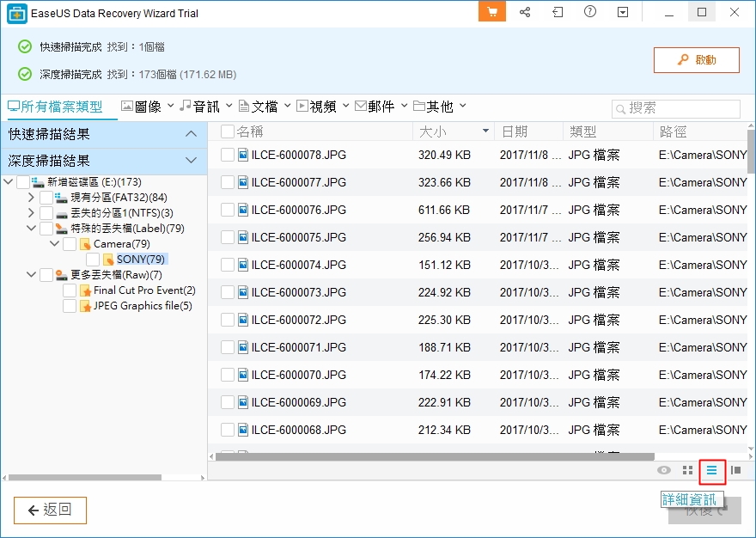Click the EaseUS app logo icon
The height and width of the screenshot is (538, 756).
[17, 14]
